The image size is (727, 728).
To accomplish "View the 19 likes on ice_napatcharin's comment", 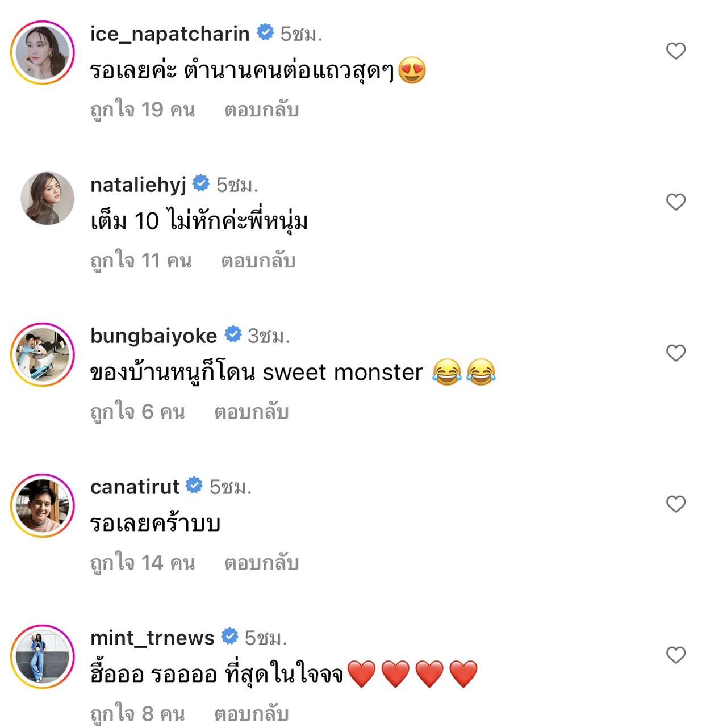I will point(143,110).
